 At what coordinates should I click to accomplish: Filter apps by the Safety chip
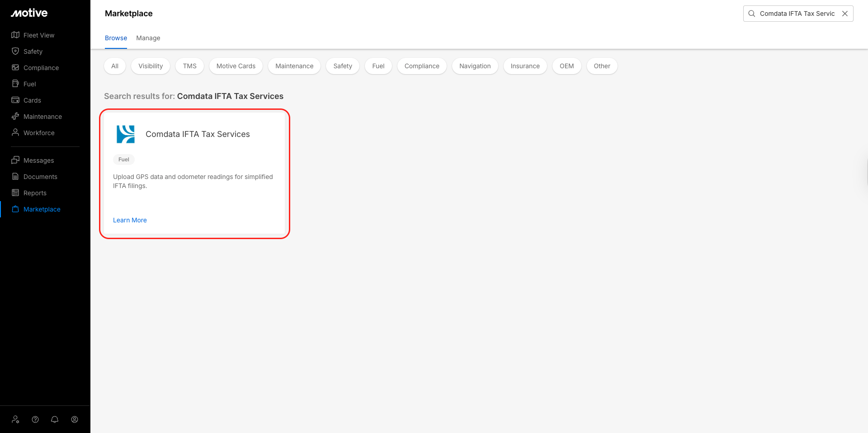pyautogui.click(x=343, y=66)
